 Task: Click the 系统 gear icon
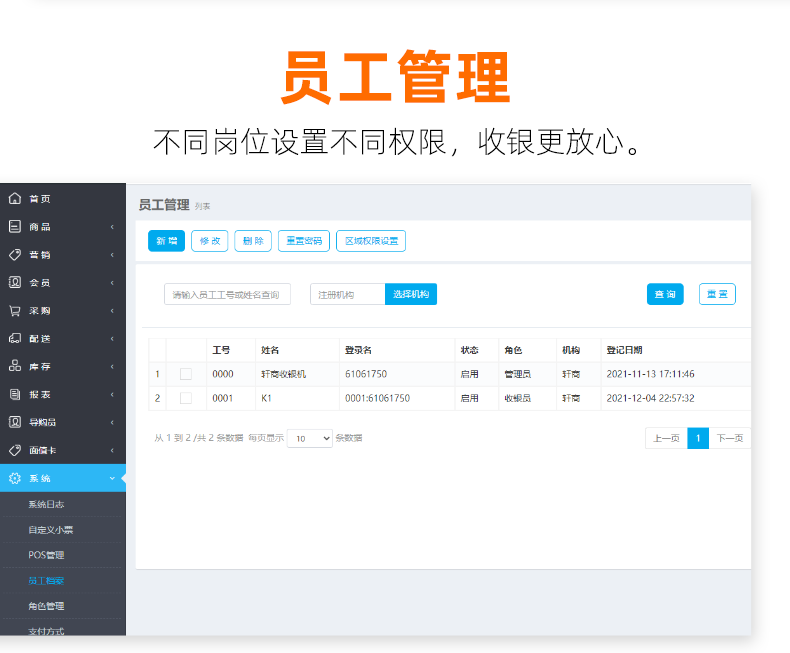click(15, 478)
